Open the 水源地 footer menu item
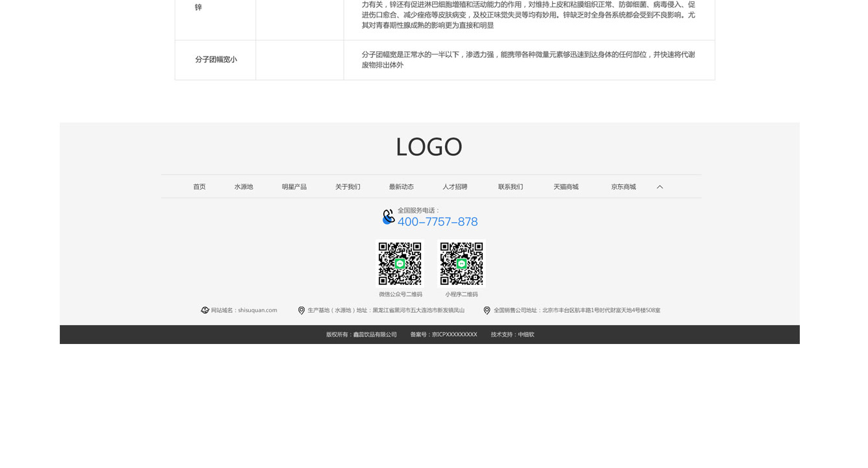This screenshot has width=868, height=468. click(x=244, y=187)
